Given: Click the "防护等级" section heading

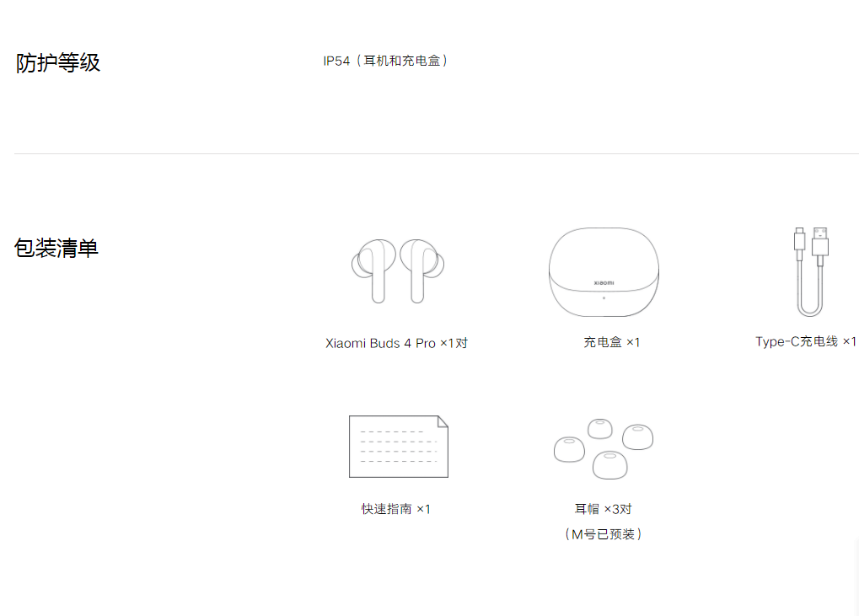Looking at the screenshot, I should click(x=58, y=63).
